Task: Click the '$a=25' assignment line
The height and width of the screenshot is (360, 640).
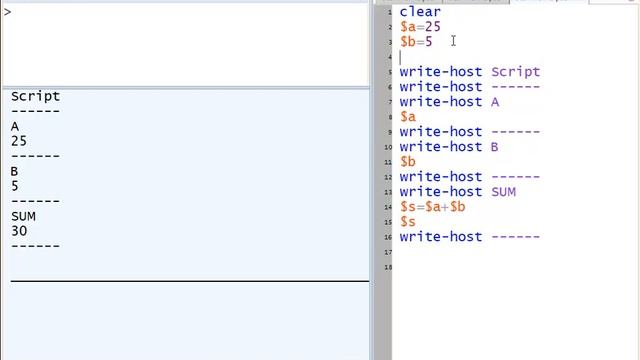Action: pyautogui.click(x=420, y=27)
